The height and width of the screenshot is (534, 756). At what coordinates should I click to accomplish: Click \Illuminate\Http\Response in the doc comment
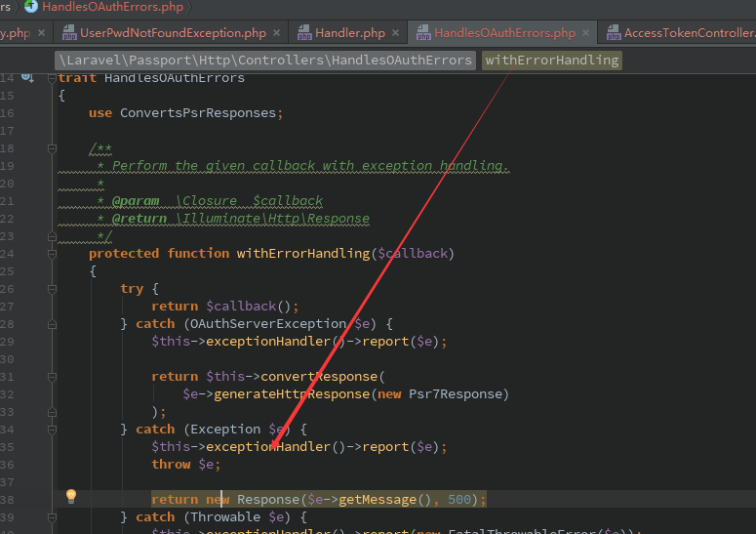click(272, 219)
